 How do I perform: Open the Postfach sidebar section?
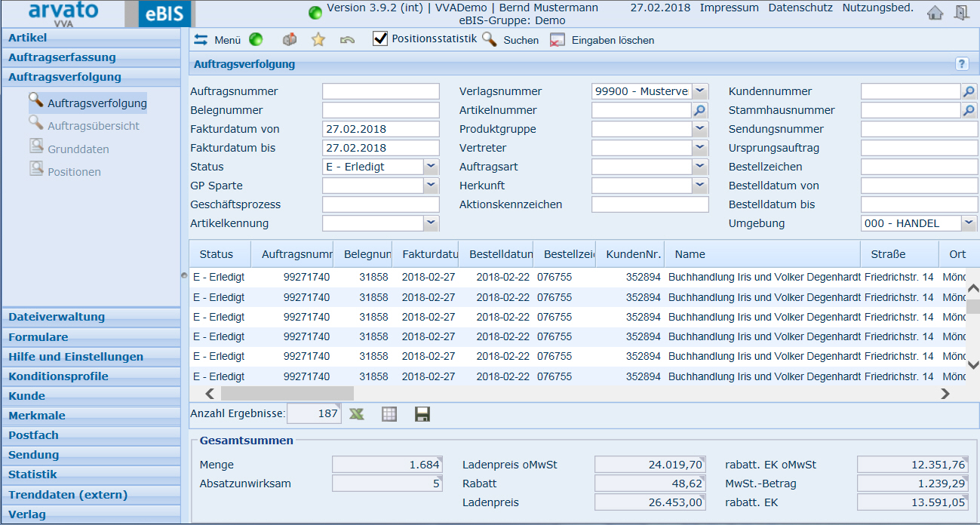coord(91,435)
